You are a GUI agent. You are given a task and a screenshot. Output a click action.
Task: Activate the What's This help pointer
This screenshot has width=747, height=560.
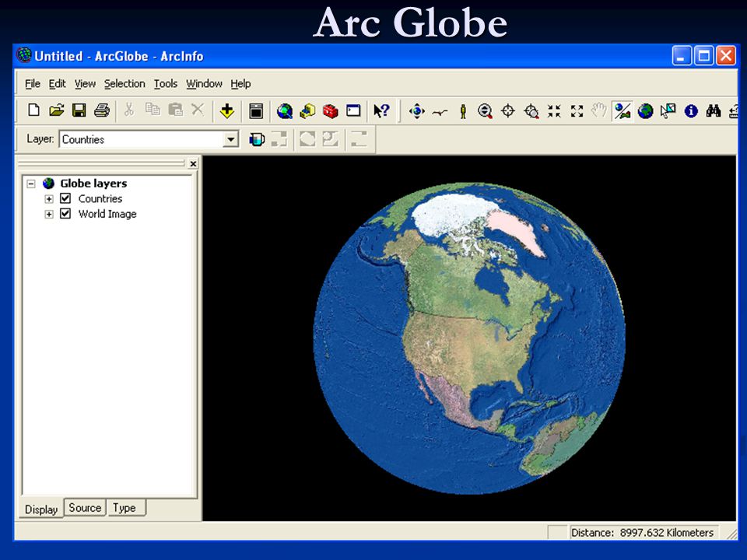point(381,111)
